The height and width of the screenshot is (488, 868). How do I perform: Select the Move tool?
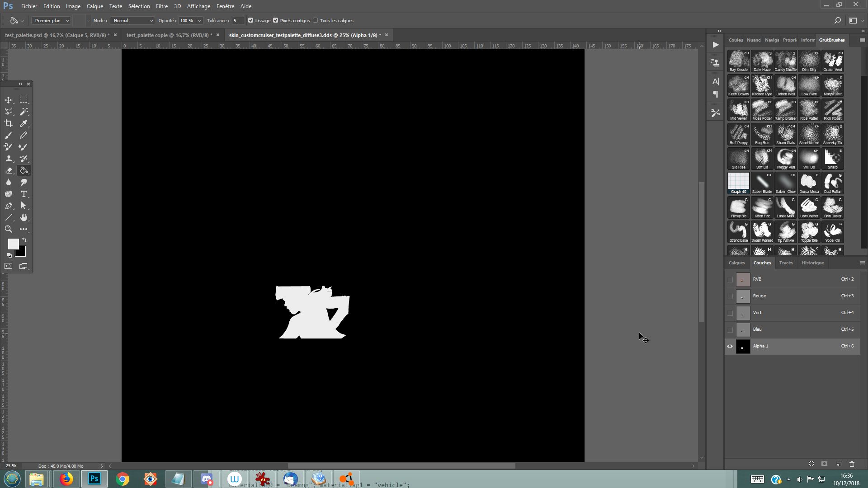[x=9, y=100]
